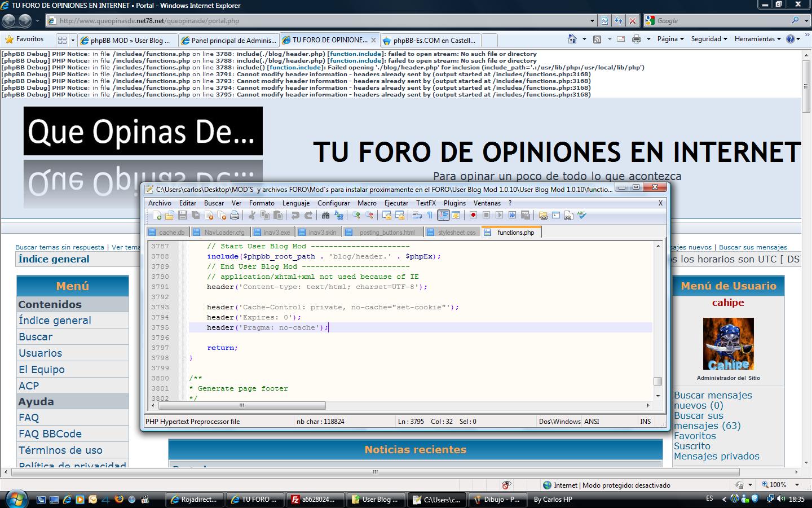Screen dimensions: 812x508
Task: Play back the recorded macro
Action: (x=500, y=215)
